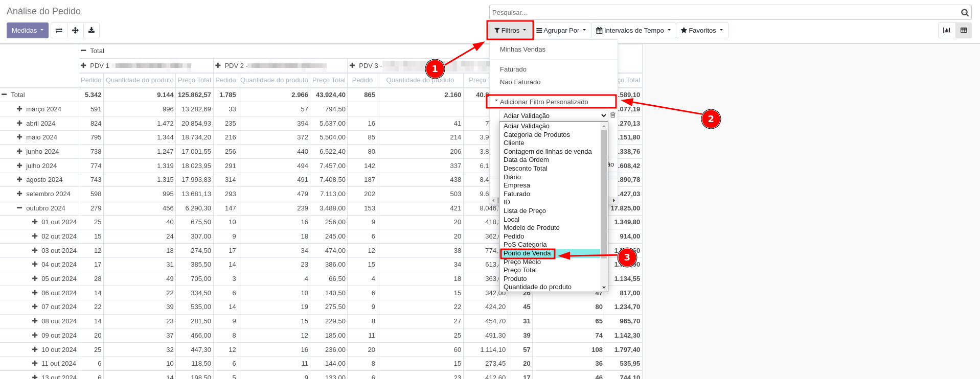Expand the setembro 2024 row
980x379 pixels.
tap(19, 194)
